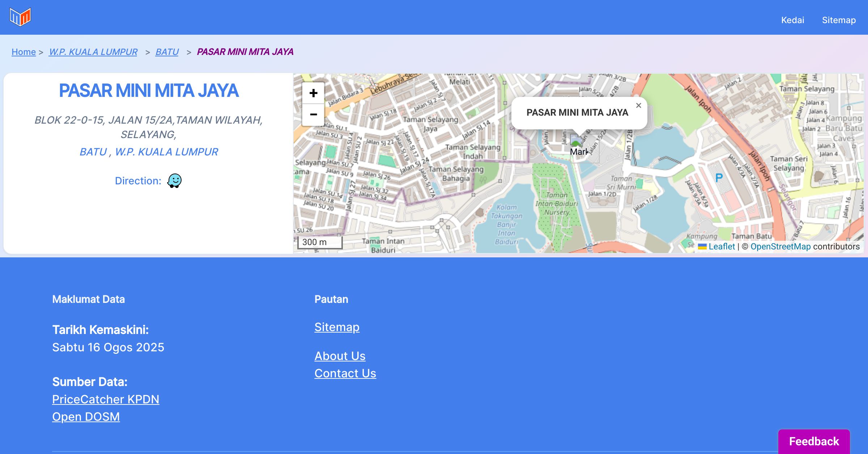The height and width of the screenshot is (454, 868).
Task: Click the blue parking icon on map
Action: [719, 177]
